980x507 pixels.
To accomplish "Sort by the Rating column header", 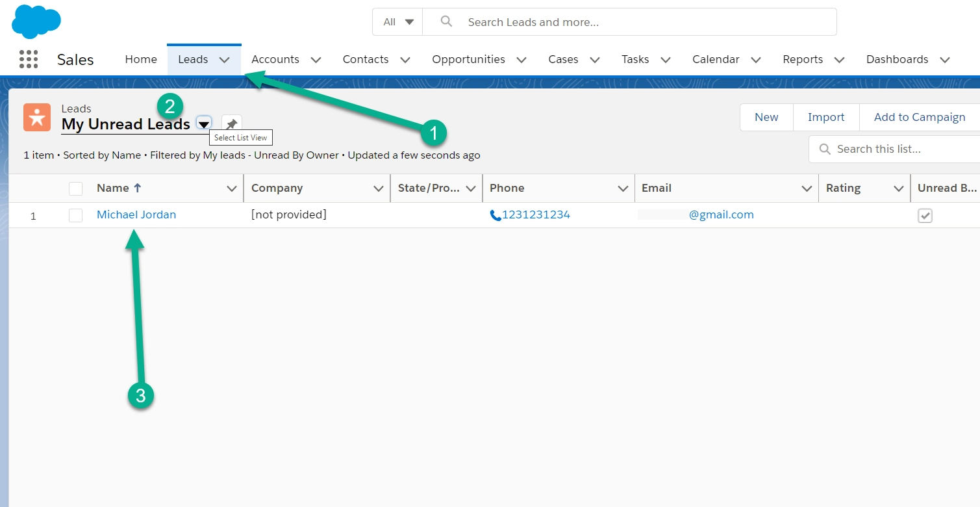I will pyautogui.click(x=843, y=188).
